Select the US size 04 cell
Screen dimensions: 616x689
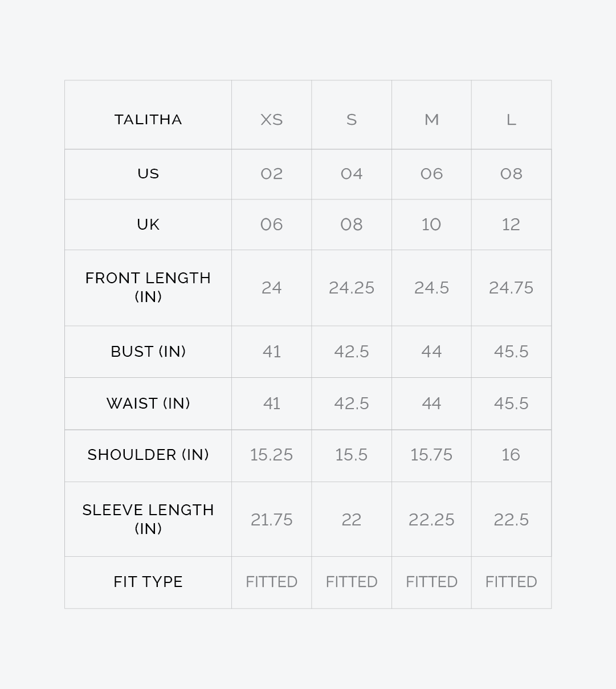(352, 174)
